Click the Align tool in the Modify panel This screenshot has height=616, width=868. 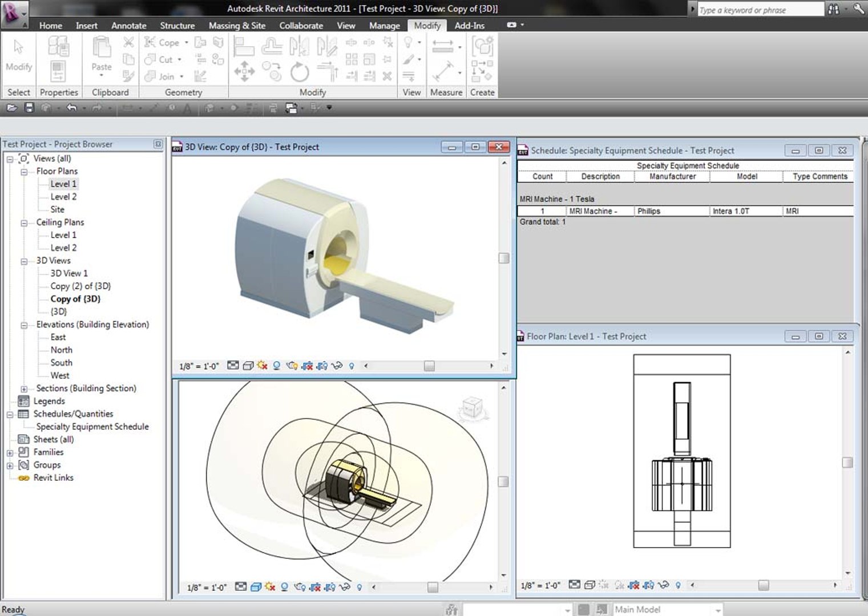click(x=244, y=46)
